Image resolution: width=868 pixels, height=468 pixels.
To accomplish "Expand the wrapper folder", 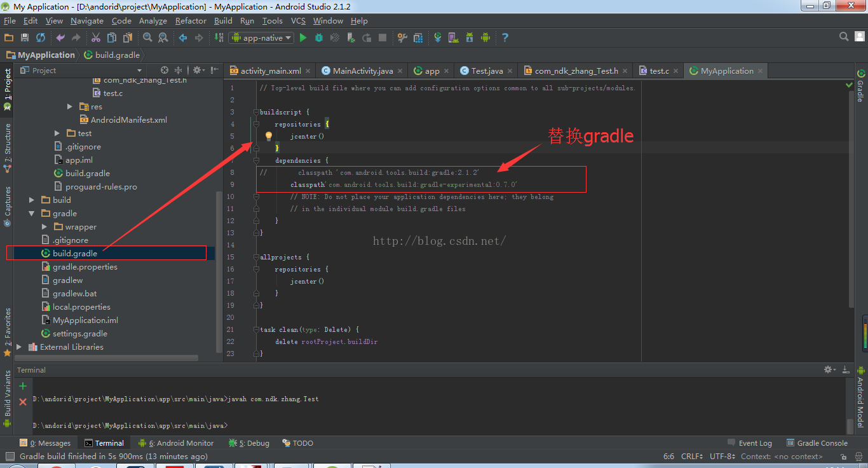I will (44, 226).
